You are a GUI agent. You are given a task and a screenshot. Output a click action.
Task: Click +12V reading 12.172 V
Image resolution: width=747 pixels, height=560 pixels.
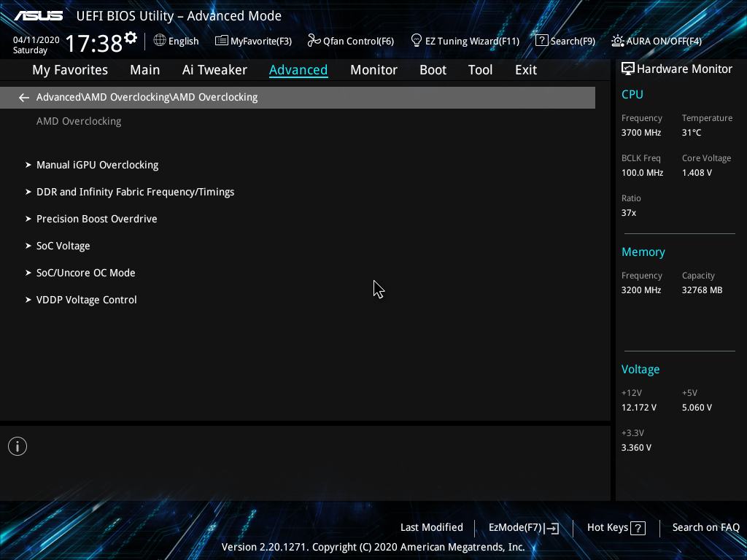tap(639, 408)
